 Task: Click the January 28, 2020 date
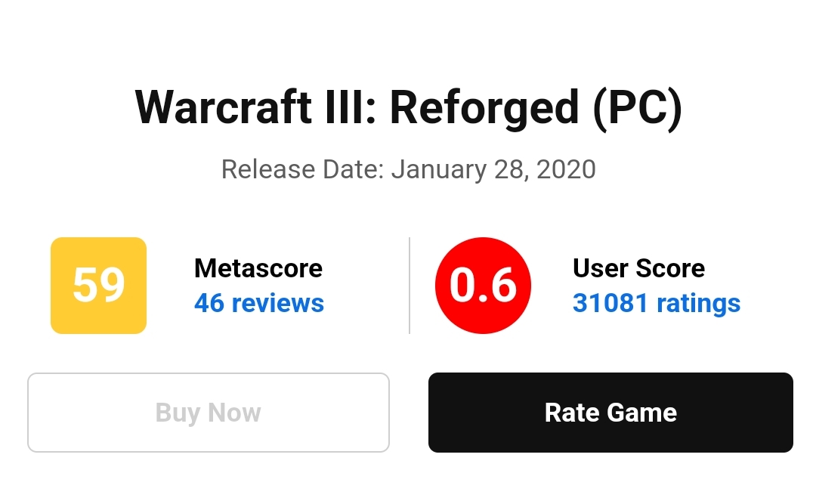pyautogui.click(x=493, y=169)
